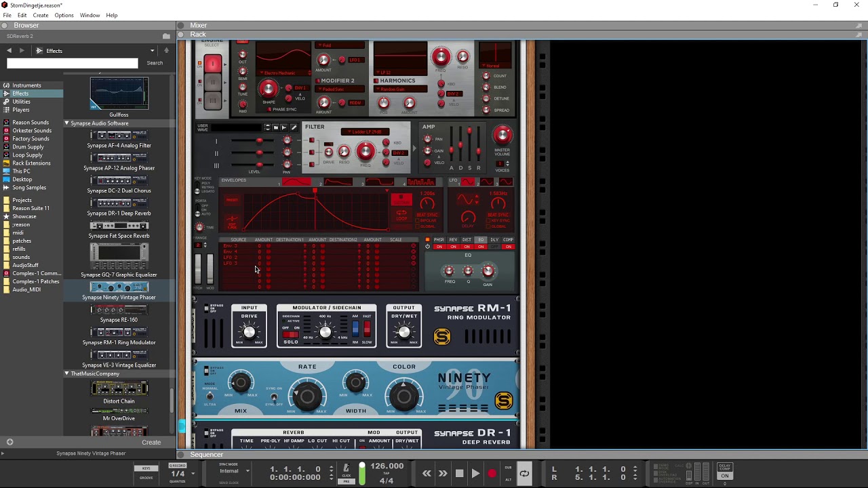Select the PHSR effect tab
Image resolution: width=868 pixels, height=488 pixels.
439,240
